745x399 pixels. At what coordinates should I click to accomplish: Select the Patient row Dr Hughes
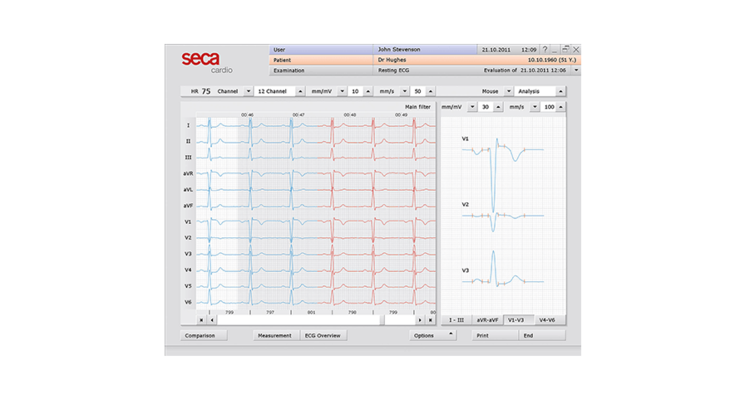(425, 60)
